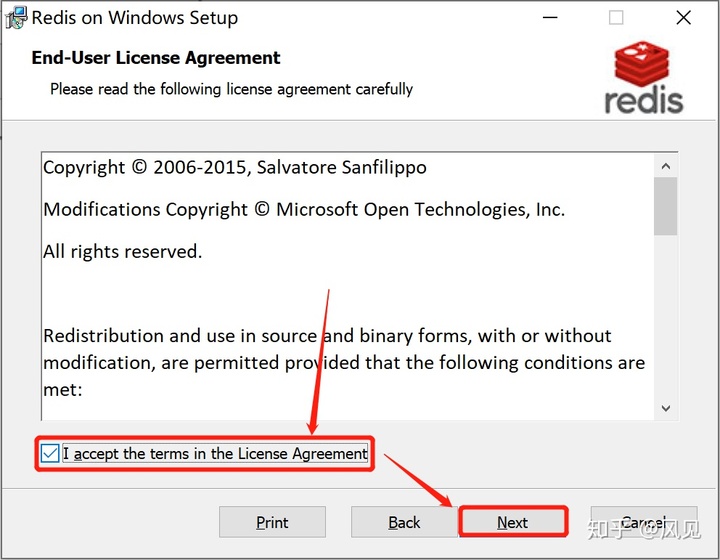Click the 'Copyright © 2006-2015, Salvatore Sanfilippo' line
The image size is (720, 560).
click(x=235, y=168)
